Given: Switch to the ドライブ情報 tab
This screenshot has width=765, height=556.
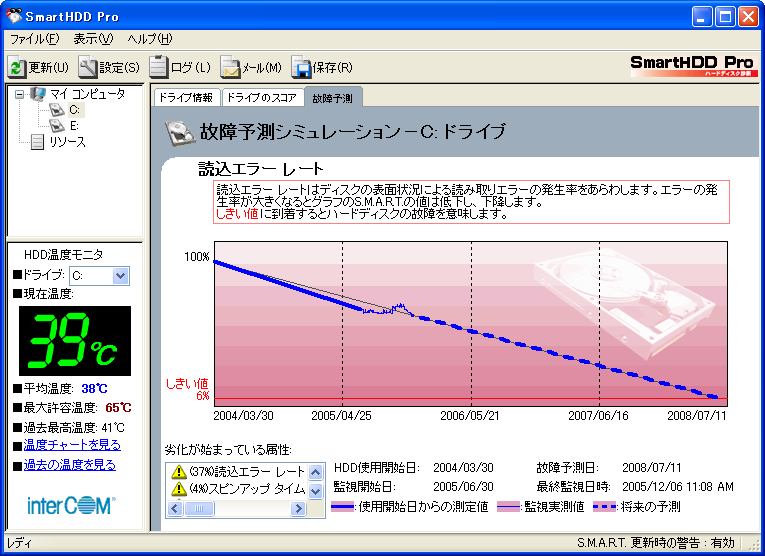Looking at the screenshot, I should click(x=186, y=98).
